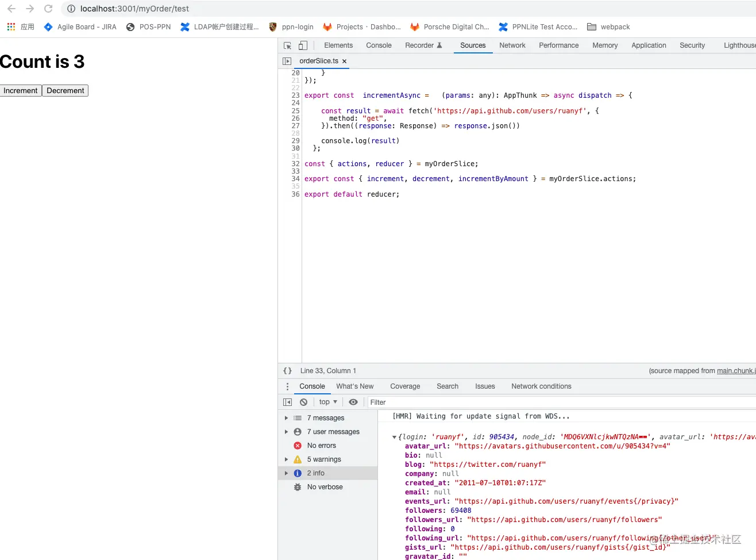Click the warnings triangle icon
Screen dimensions: 756x560
point(298,459)
